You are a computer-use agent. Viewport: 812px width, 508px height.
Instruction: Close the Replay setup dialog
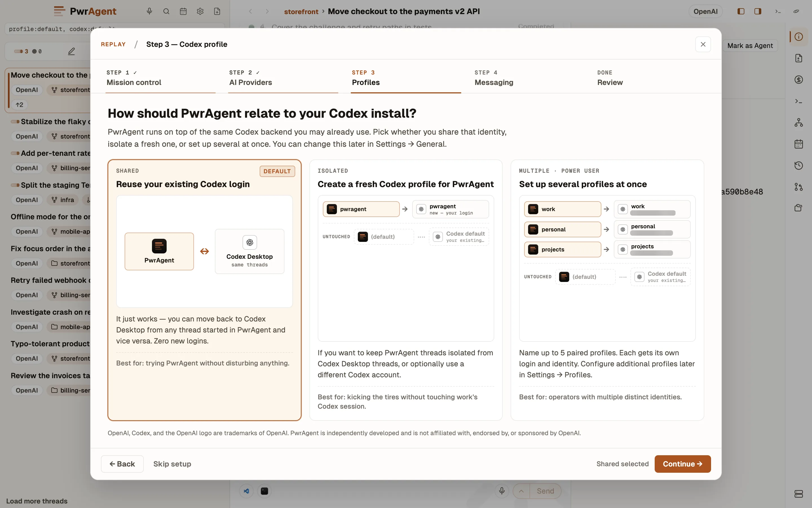tap(703, 44)
